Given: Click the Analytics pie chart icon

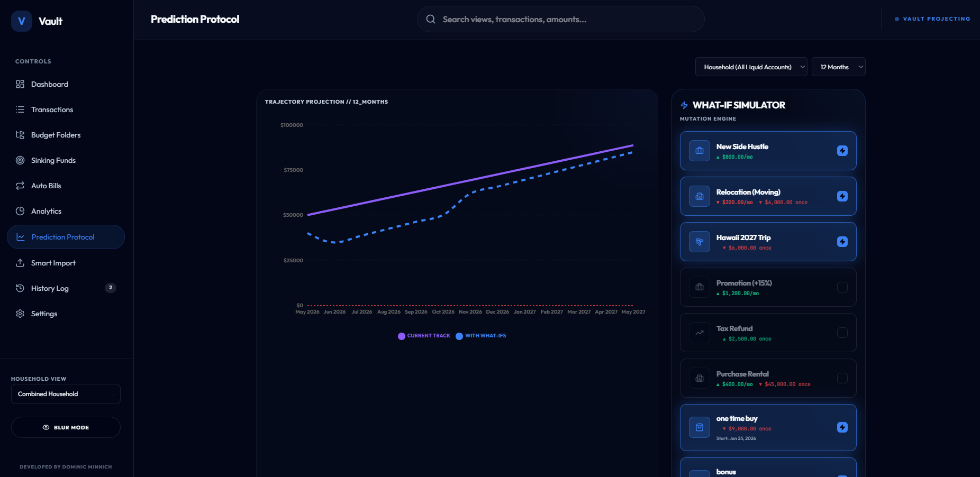Looking at the screenshot, I should [20, 211].
